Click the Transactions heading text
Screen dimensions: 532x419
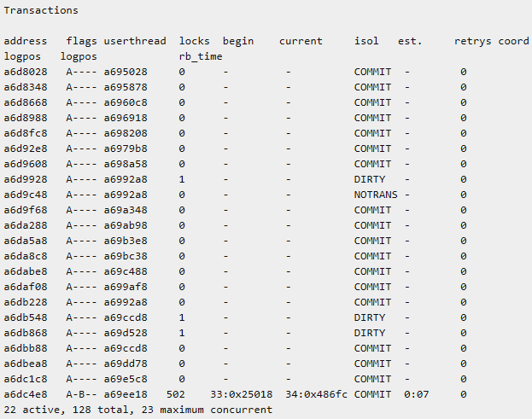[x=41, y=10]
